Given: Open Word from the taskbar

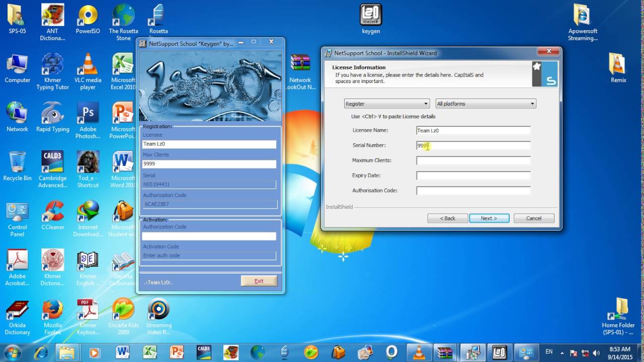Looking at the screenshot, I should 122,352.
